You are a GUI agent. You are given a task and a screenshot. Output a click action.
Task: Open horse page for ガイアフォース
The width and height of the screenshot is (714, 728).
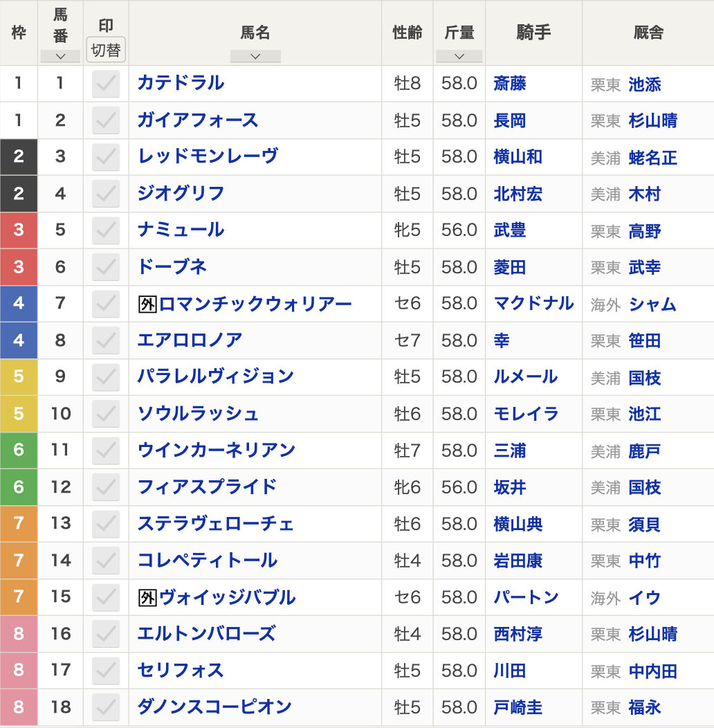coord(198,120)
